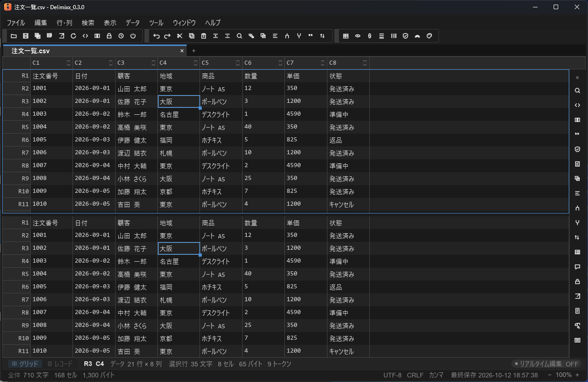Open the ツール menu
The width and height of the screenshot is (588, 382).
[156, 22]
